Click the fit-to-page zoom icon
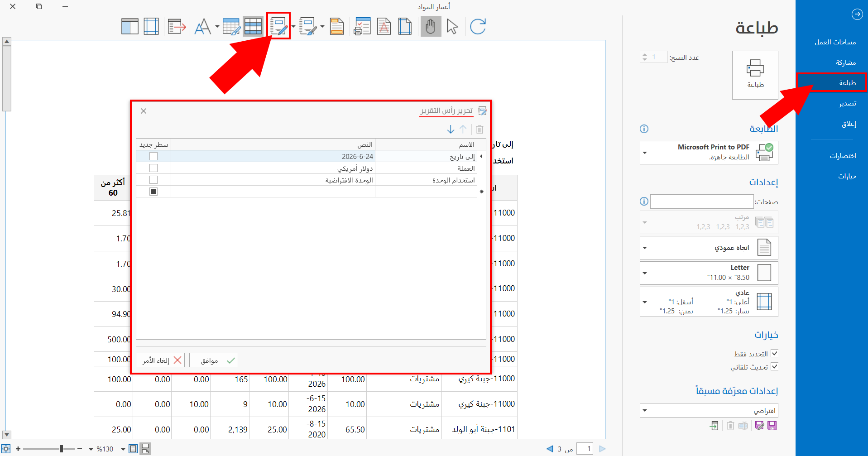This screenshot has height=456, width=868. coord(6,449)
